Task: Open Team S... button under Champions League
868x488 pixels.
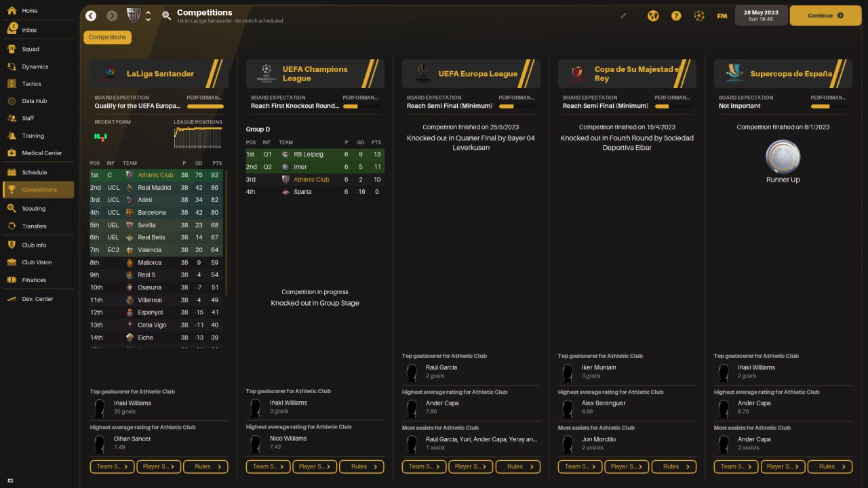Action: click(x=269, y=466)
